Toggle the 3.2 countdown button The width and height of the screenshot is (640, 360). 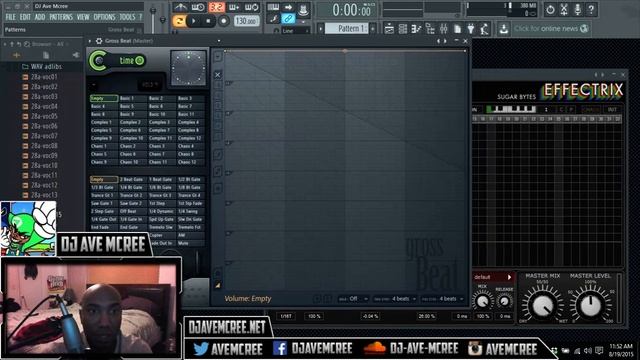(216, 7)
